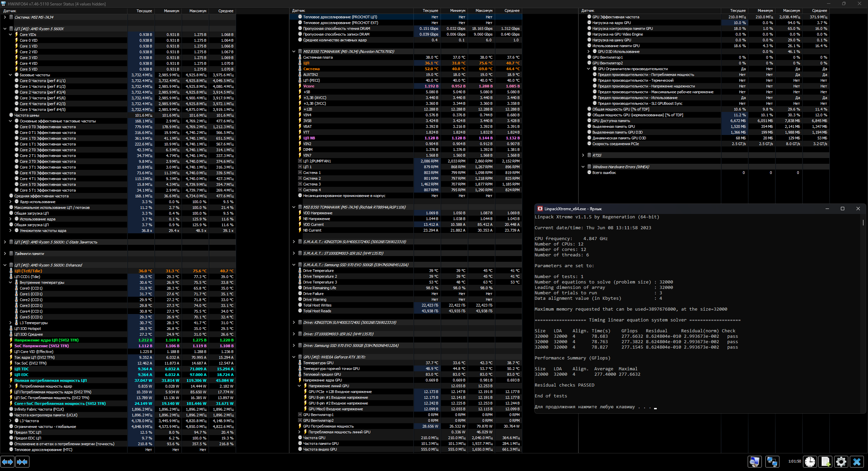
Task: Close sensors with the blue X icon
Action: coord(857,462)
